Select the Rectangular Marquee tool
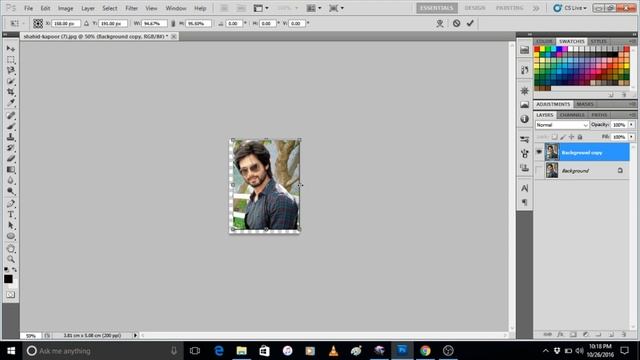Image resolution: width=640 pixels, height=360 pixels. [x=11, y=60]
